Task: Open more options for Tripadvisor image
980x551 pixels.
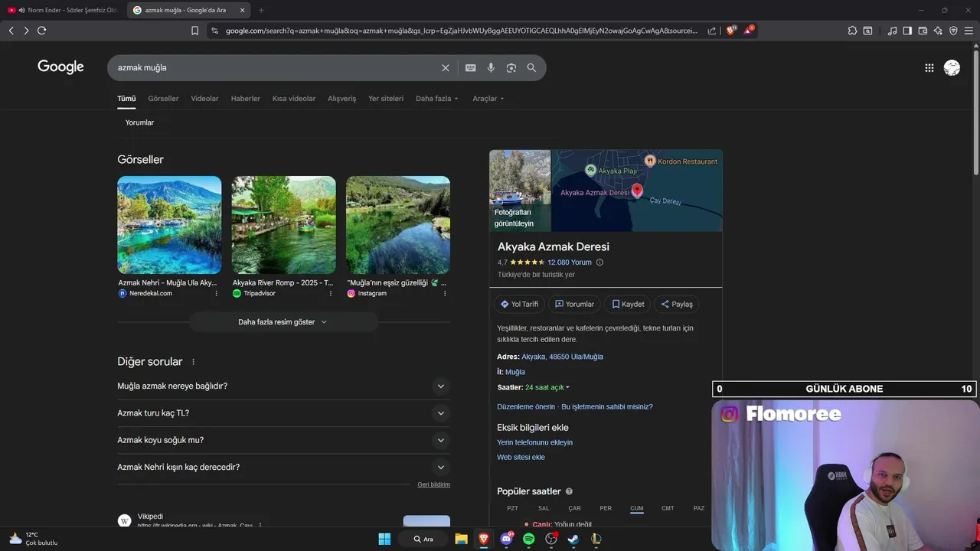Action: coord(331,293)
